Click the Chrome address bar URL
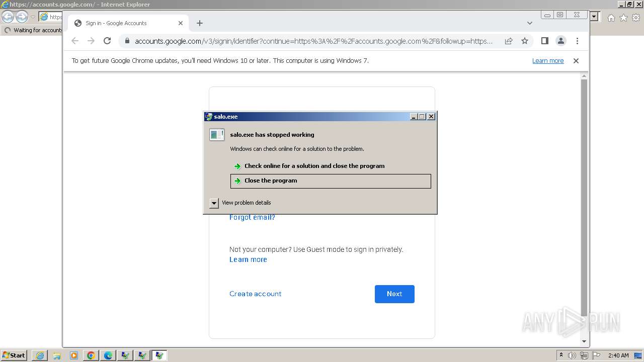The width and height of the screenshot is (644, 362). 313,41
